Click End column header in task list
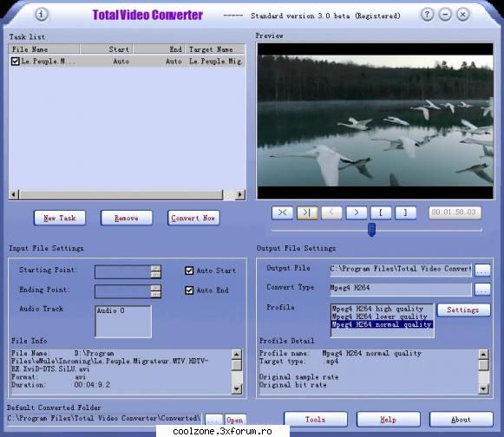504x437 pixels. tap(159, 49)
